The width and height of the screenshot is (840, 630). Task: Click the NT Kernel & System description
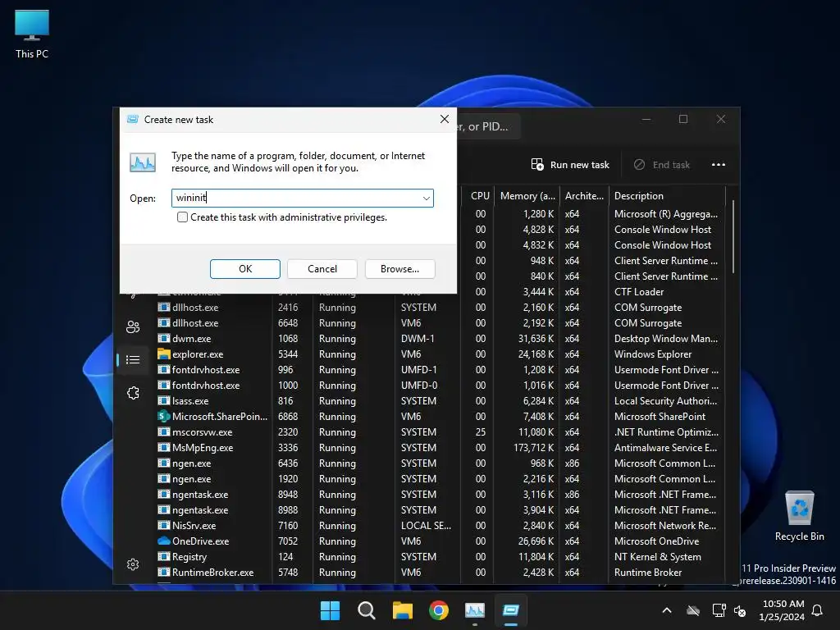(x=657, y=557)
